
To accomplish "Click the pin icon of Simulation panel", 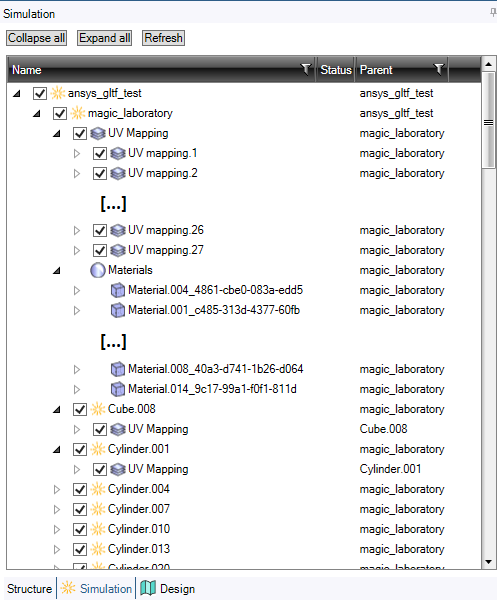I will pyautogui.click(x=493, y=13).
